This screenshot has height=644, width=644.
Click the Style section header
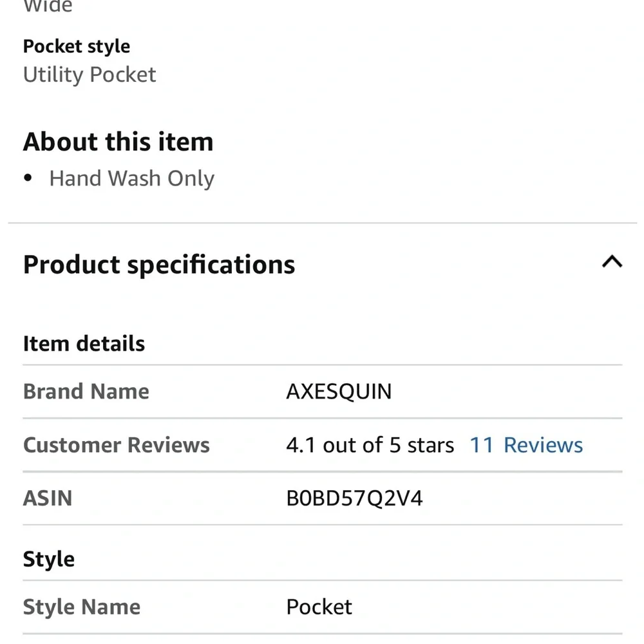pos(48,558)
